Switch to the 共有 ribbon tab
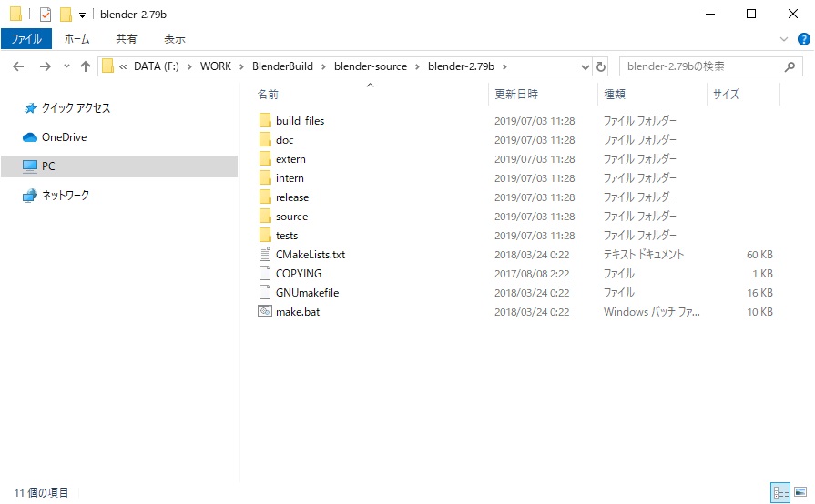This screenshot has width=815, height=504. pyautogui.click(x=126, y=39)
